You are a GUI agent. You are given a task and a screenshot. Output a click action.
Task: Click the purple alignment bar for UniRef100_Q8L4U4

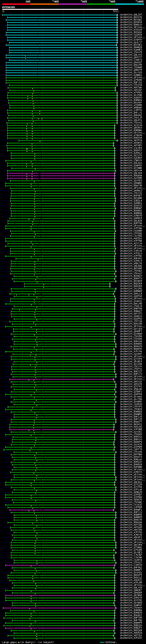(x=61, y=173)
